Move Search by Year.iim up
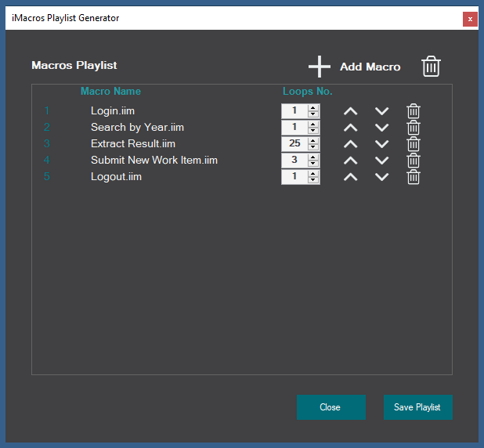 [x=351, y=128]
